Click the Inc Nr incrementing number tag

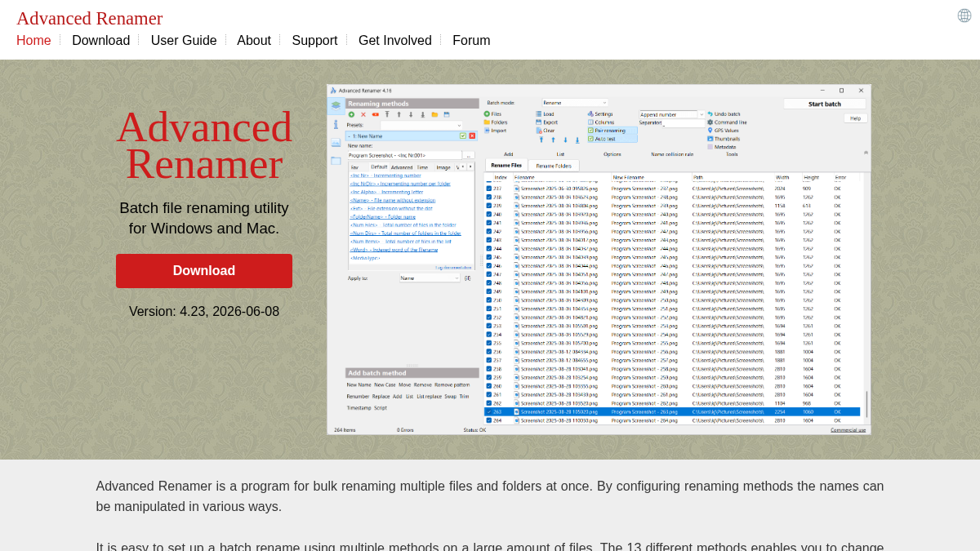pyautogui.click(x=385, y=176)
